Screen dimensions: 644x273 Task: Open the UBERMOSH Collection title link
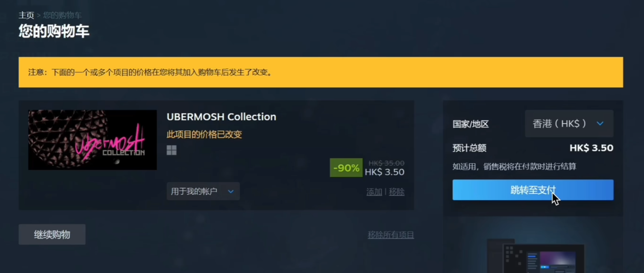221,117
